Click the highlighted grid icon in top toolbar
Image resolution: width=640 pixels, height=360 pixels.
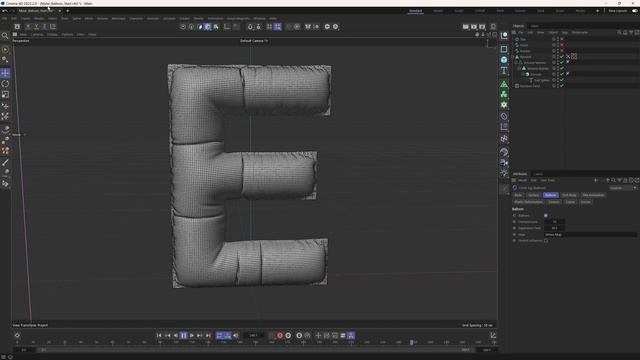[x=278, y=27]
